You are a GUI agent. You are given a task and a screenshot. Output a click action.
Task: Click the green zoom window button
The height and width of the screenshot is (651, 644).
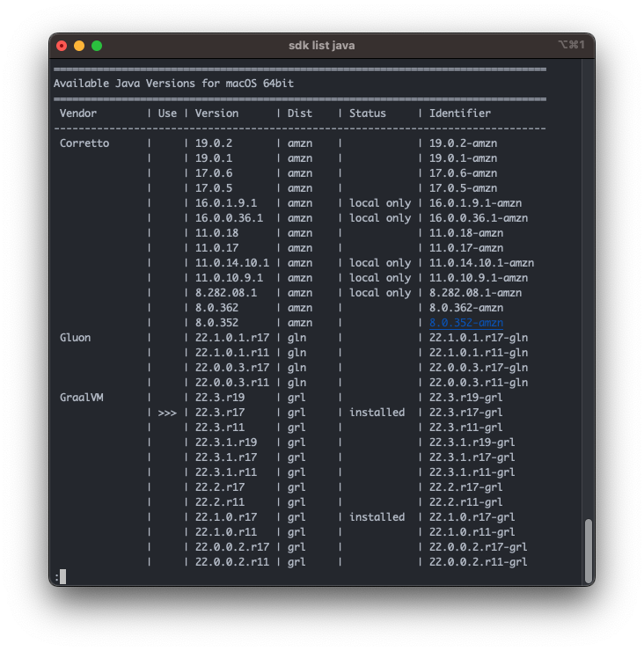97,46
